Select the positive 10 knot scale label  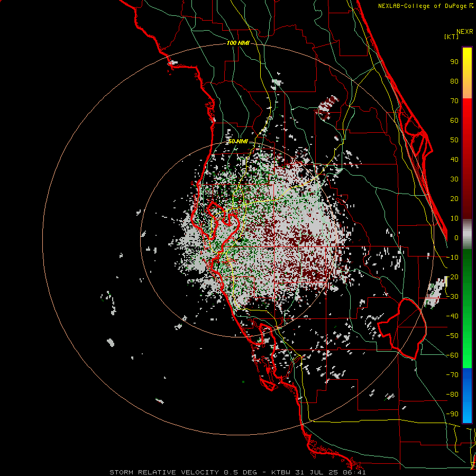(x=454, y=218)
